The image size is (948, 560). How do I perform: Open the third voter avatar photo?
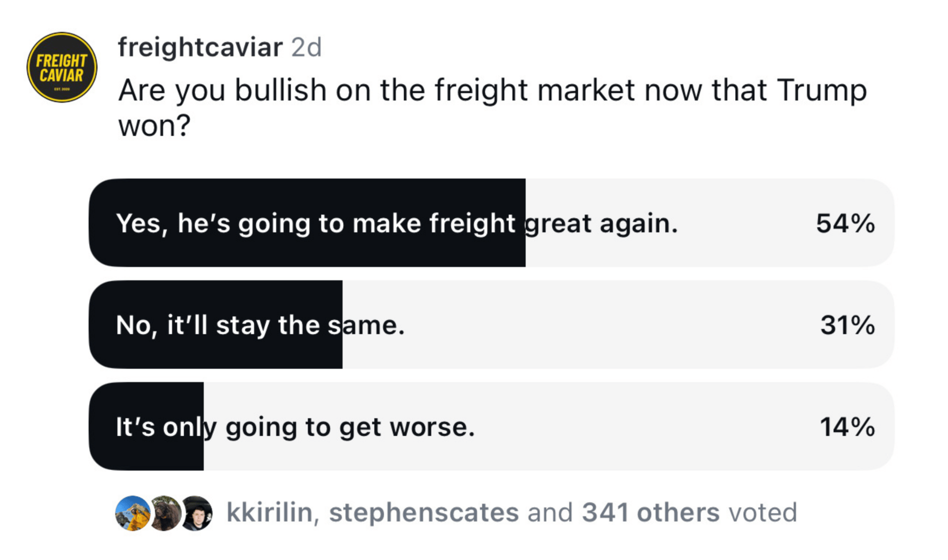[197, 513]
